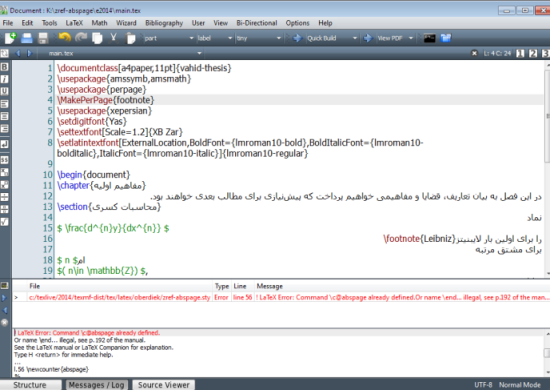Center text using the side toolbar icon
Image resolution: width=550 pixels, height=390 pixels.
[x=5, y=116]
